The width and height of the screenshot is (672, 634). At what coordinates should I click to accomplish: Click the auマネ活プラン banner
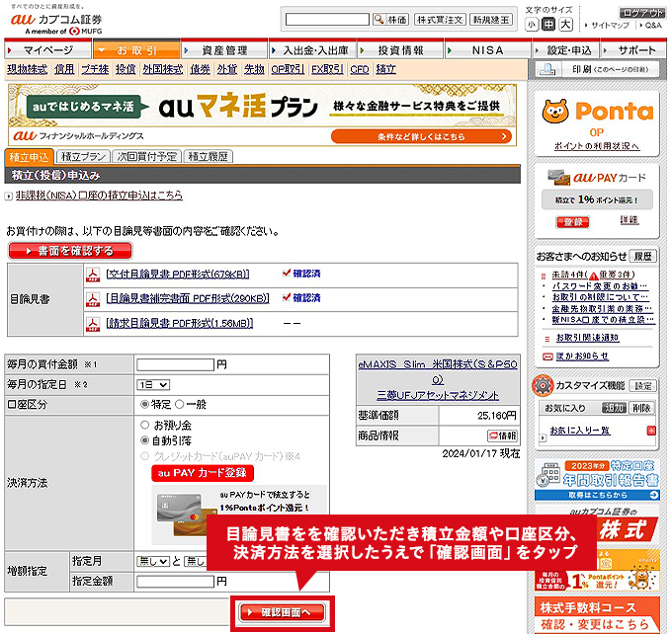pos(262,115)
